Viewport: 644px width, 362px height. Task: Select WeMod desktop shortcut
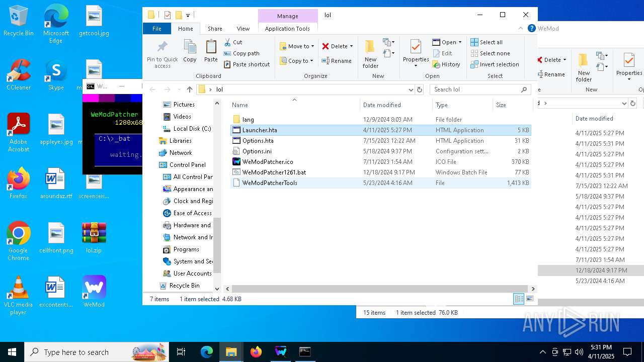pos(94,292)
